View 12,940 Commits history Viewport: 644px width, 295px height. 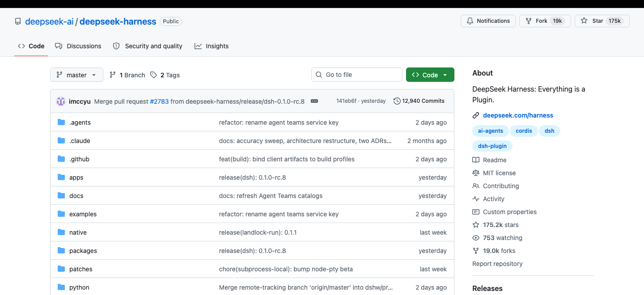(419, 101)
